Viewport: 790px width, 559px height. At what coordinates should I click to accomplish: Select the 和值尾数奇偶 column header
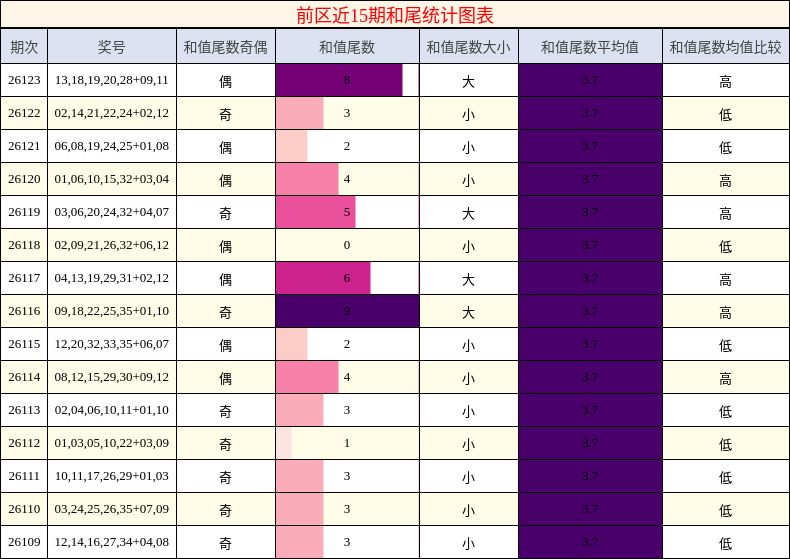226,47
